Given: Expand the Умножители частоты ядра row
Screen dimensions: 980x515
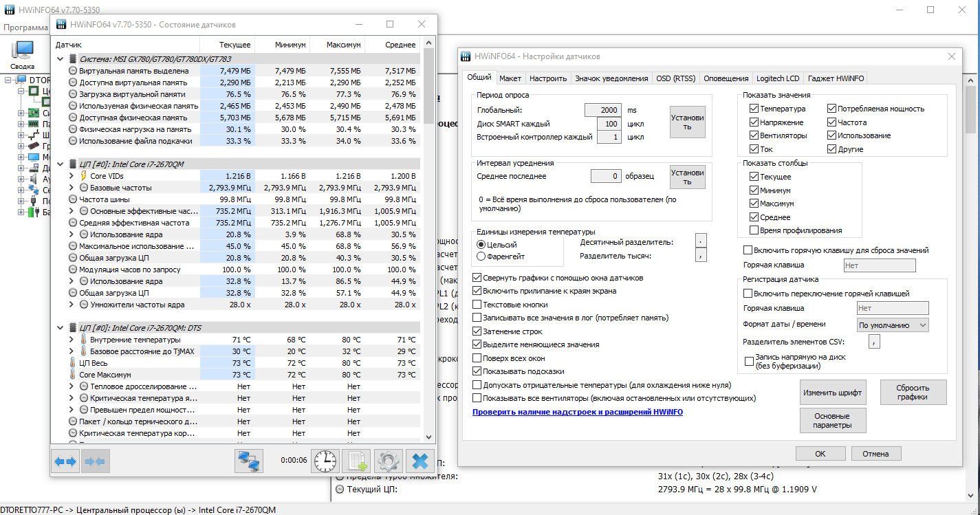Looking at the screenshot, I should coord(72,305).
